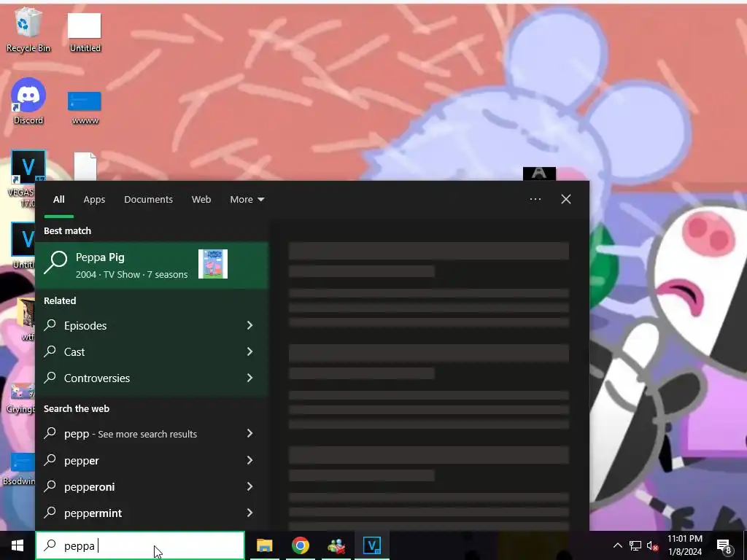Select the Peppa Pig best match result
The width and height of the screenshot is (747, 560).
(x=152, y=265)
